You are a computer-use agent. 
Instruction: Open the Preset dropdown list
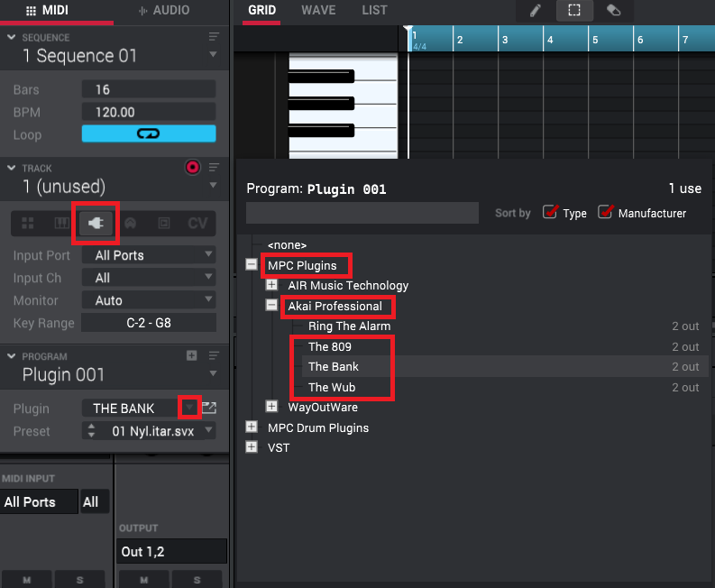pos(209,429)
